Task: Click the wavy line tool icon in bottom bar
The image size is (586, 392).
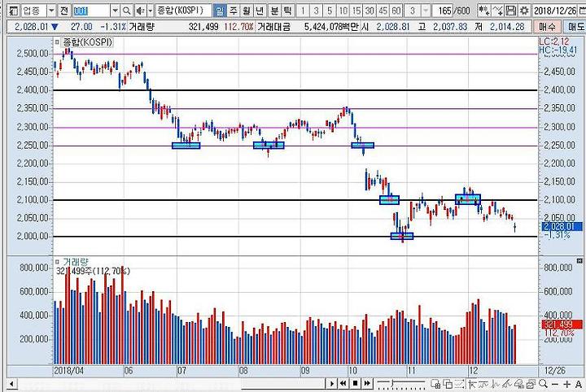Action: (483, 383)
